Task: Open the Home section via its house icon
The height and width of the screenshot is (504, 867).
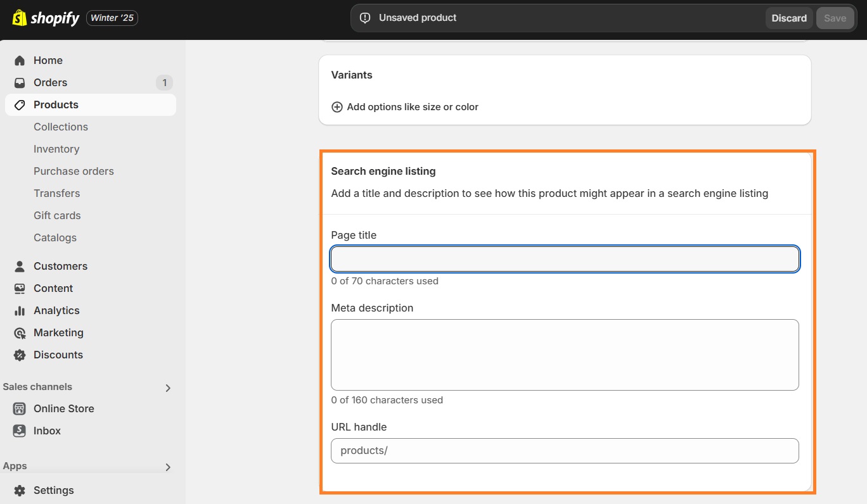Action: 20,60
